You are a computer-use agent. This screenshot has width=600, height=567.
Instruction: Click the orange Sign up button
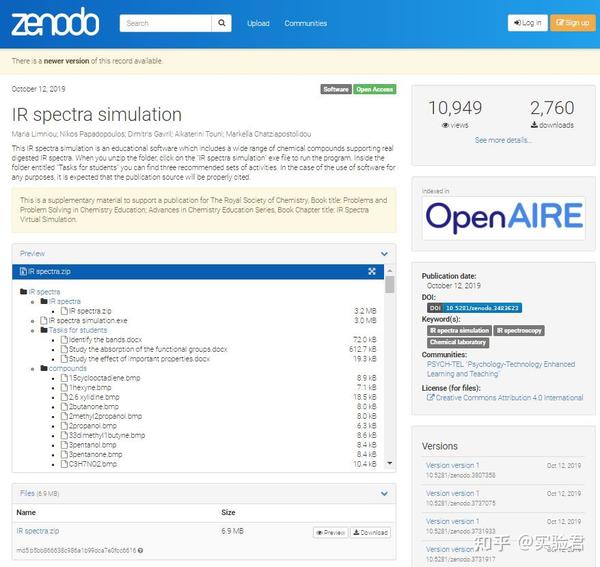tap(573, 23)
